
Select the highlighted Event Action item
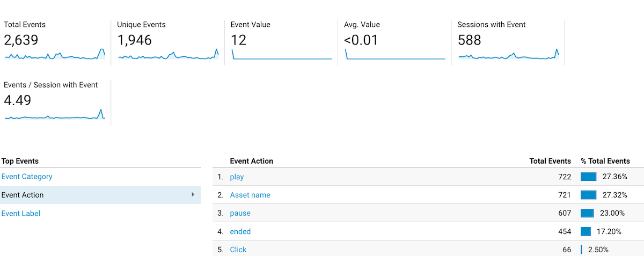(100, 195)
